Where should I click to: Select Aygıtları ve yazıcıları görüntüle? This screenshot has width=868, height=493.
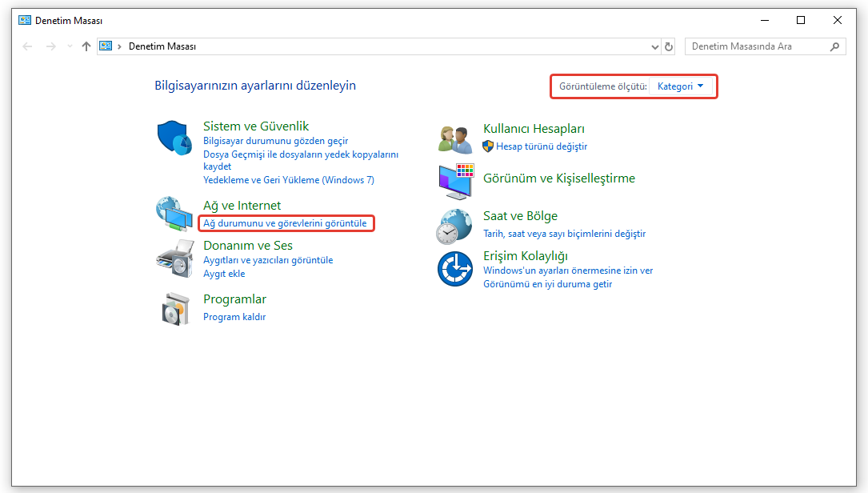tap(268, 260)
